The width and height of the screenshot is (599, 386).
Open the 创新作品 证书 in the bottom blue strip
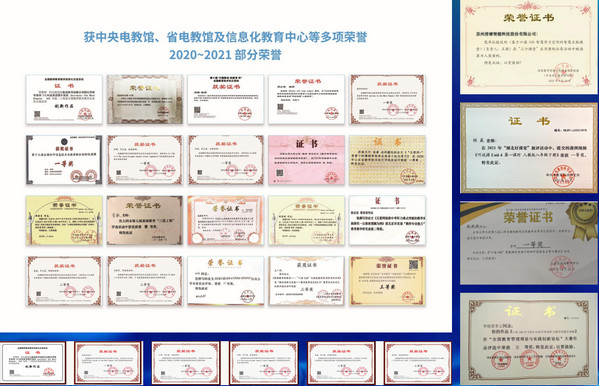tap(33, 363)
